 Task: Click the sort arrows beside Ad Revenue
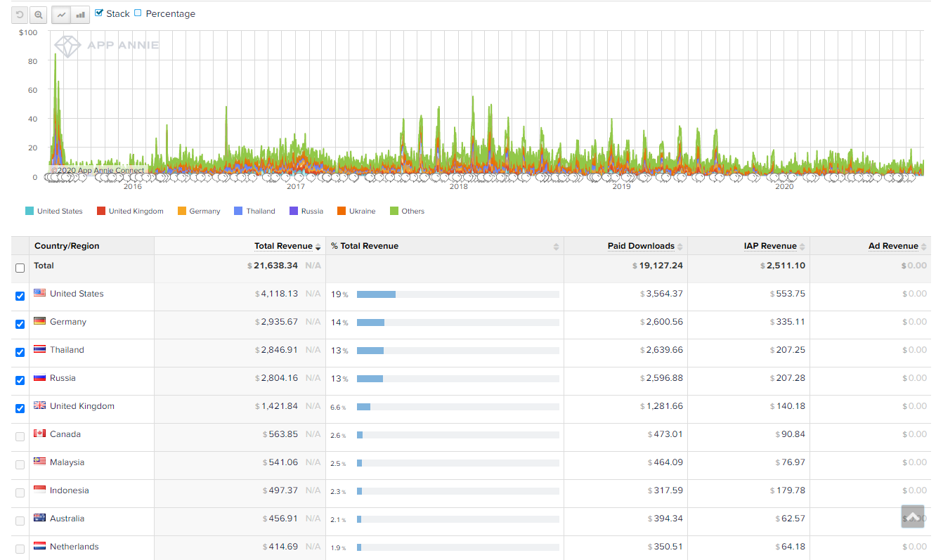tap(924, 247)
